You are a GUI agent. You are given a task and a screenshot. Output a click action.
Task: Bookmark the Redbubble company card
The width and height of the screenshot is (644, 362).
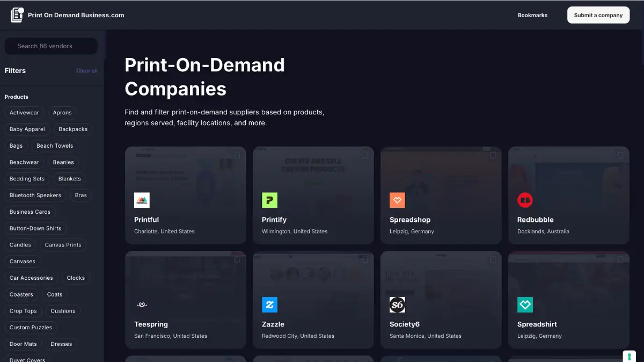click(620, 155)
